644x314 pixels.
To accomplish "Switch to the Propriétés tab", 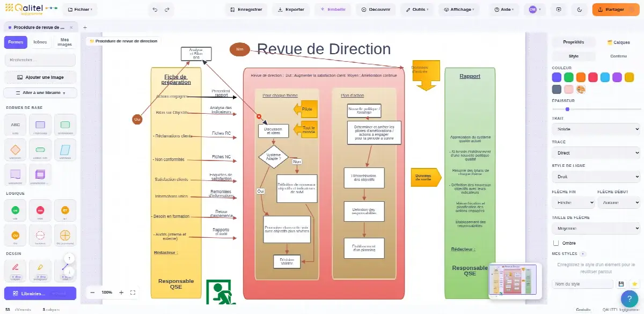I will (573, 42).
